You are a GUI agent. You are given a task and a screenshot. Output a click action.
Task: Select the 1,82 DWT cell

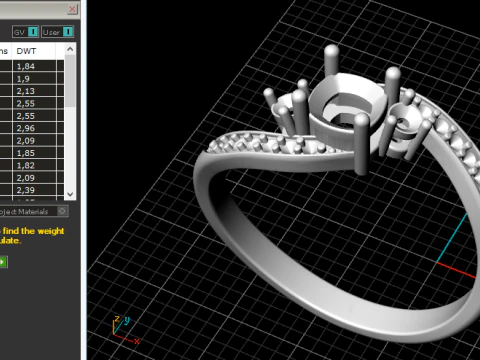tap(34, 165)
